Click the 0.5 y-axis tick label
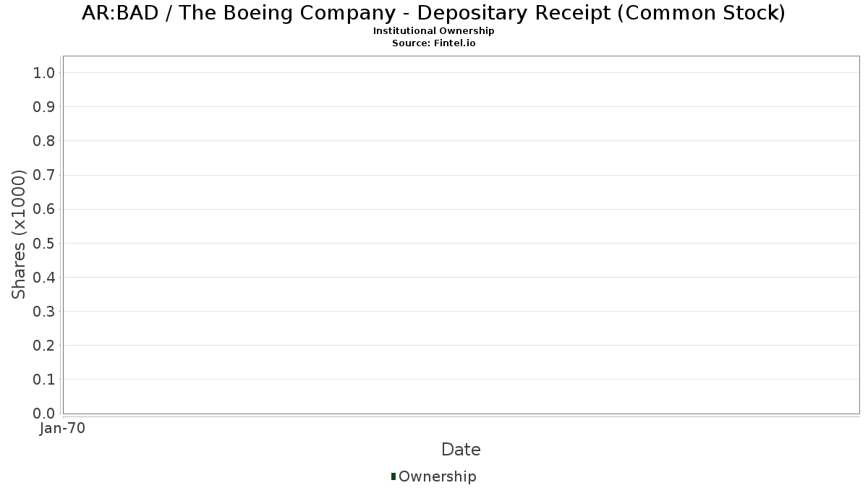 pyautogui.click(x=44, y=243)
